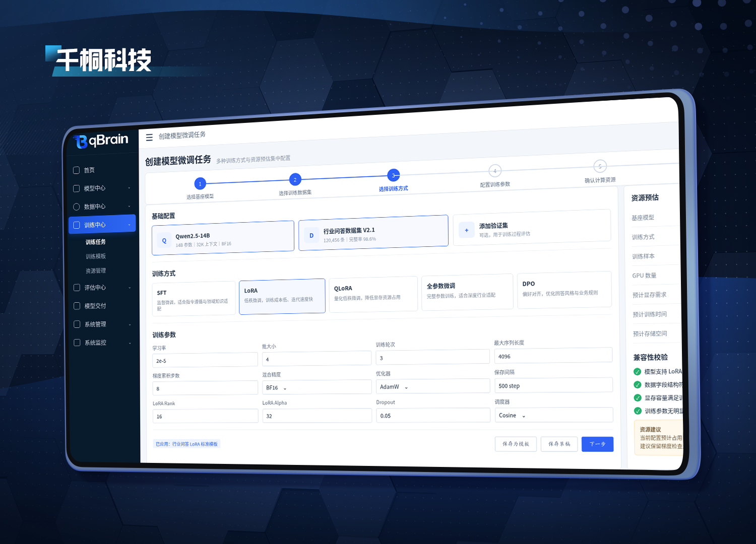The image size is (756, 544).
Task: Click the 保存草稿 button
Action: tap(559, 444)
